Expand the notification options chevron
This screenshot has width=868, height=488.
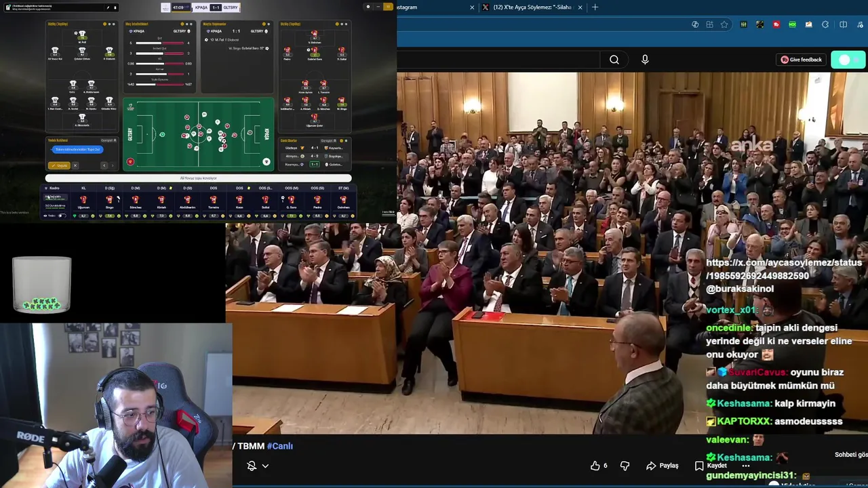coord(265,466)
